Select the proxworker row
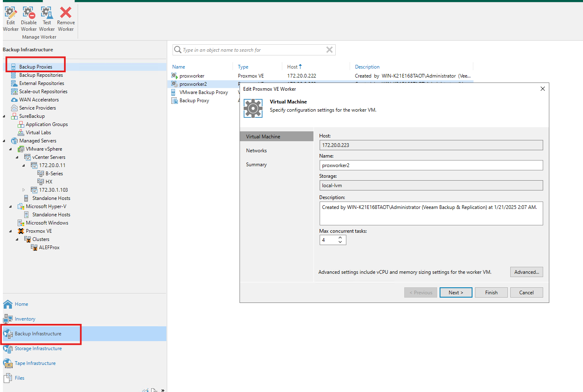Viewport: 583px width, 392px height. point(321,76)
